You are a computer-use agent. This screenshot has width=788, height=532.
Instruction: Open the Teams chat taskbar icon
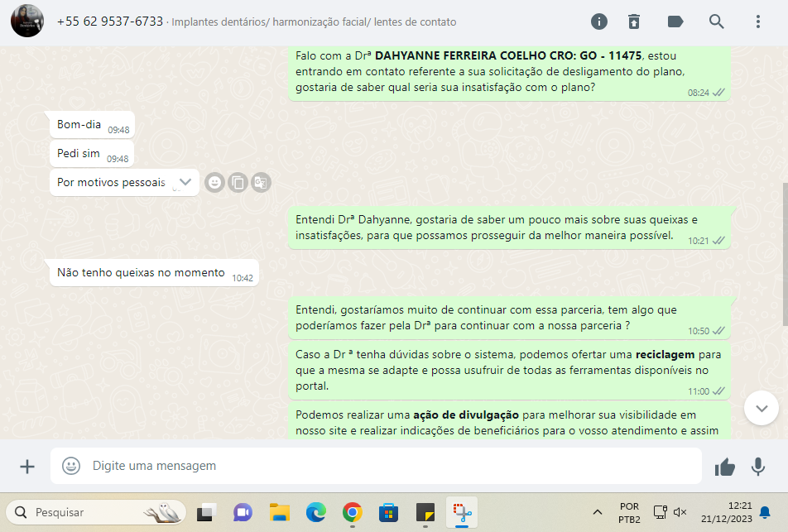click(x=243, y=512)
